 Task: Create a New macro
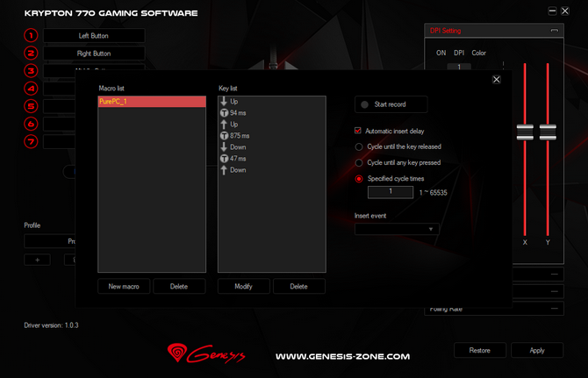(124, 286)
